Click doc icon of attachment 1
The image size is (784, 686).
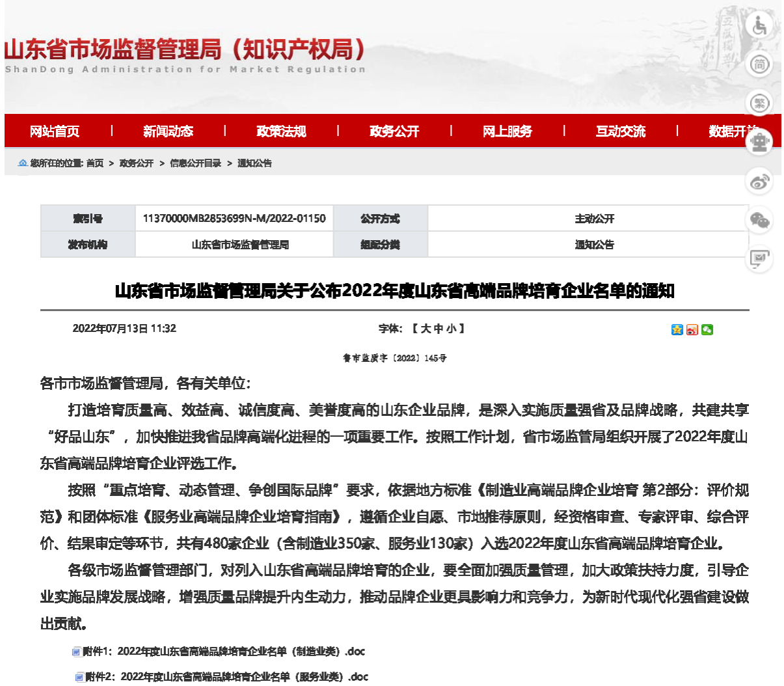tap(77, 652)
